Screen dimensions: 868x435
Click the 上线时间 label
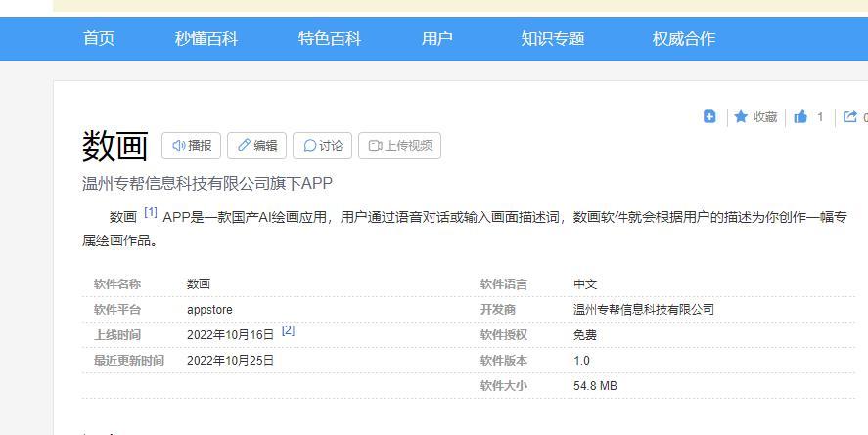(117, 335)
